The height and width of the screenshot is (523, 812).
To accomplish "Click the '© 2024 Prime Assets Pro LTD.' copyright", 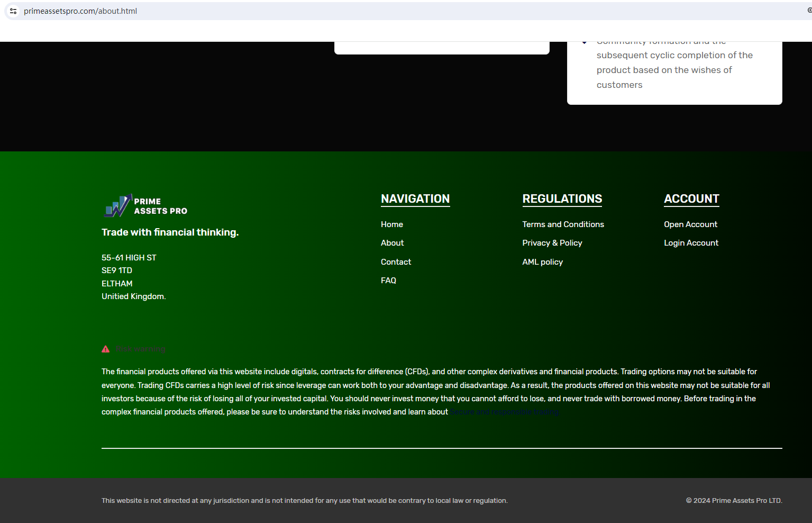I will tap(734, 501).
